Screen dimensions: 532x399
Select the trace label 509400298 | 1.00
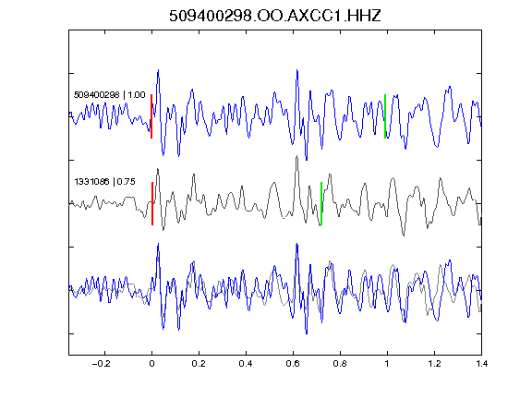(109, 94)
